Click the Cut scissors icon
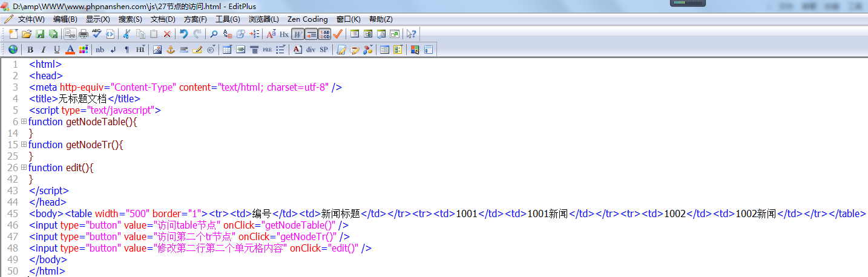 point(127,34)
